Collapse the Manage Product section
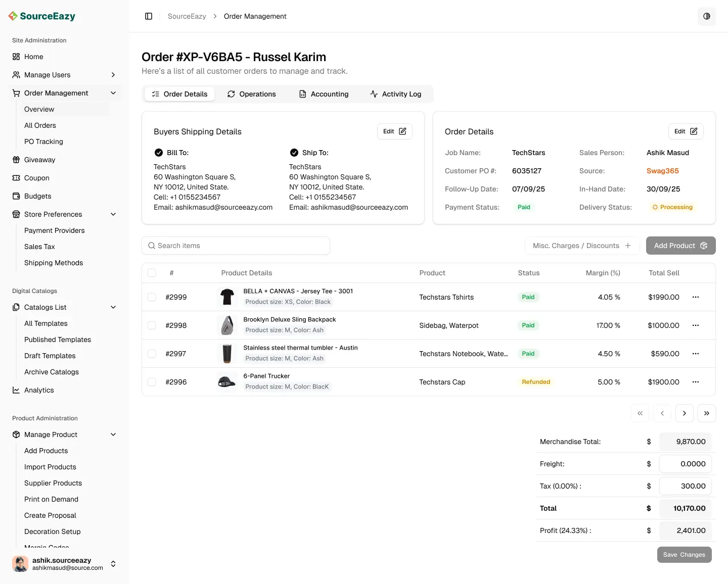 coord(65,434)
